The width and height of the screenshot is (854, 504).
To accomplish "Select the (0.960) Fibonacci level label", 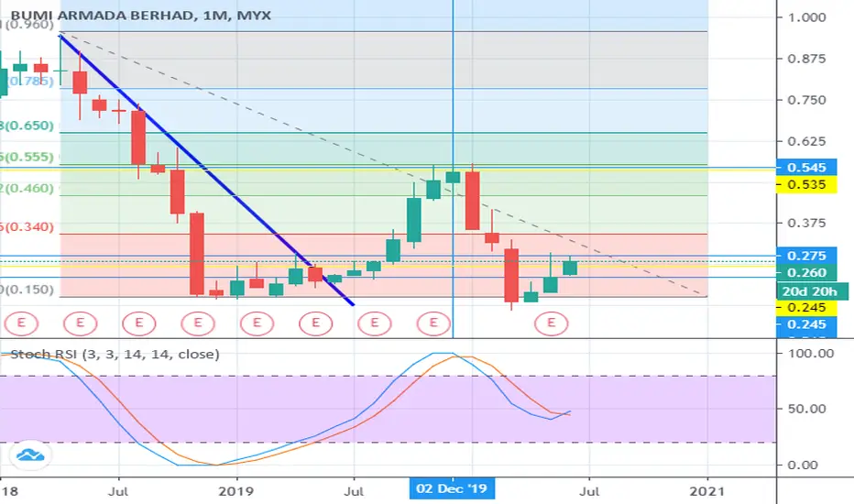I will coord(27,25).
